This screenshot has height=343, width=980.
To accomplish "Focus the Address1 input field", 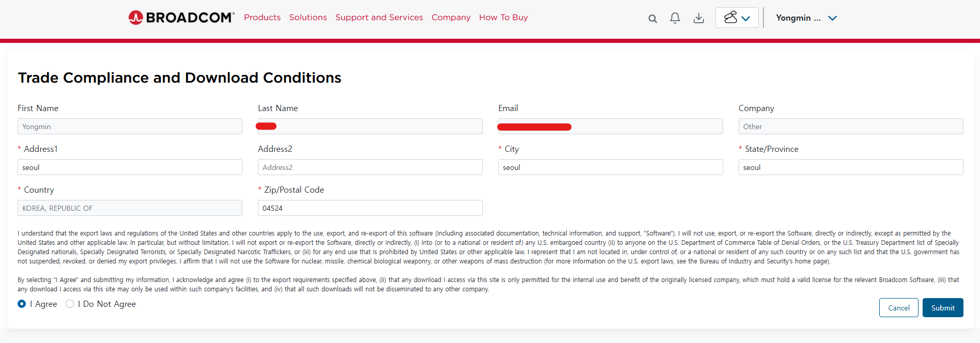I will point(130,167).
